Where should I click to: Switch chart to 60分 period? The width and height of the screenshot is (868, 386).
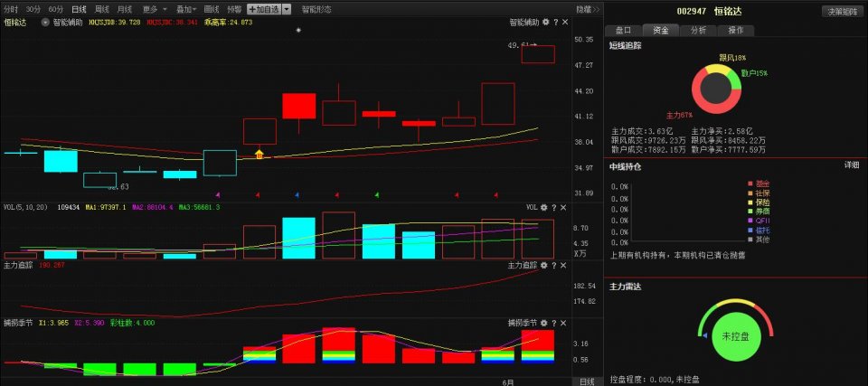[x=55, y=9]
